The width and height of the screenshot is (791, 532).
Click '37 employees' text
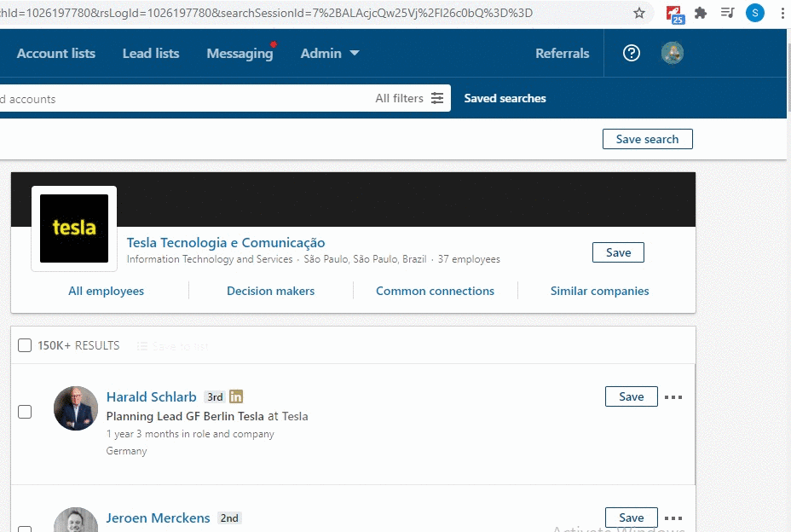(469, 259)
